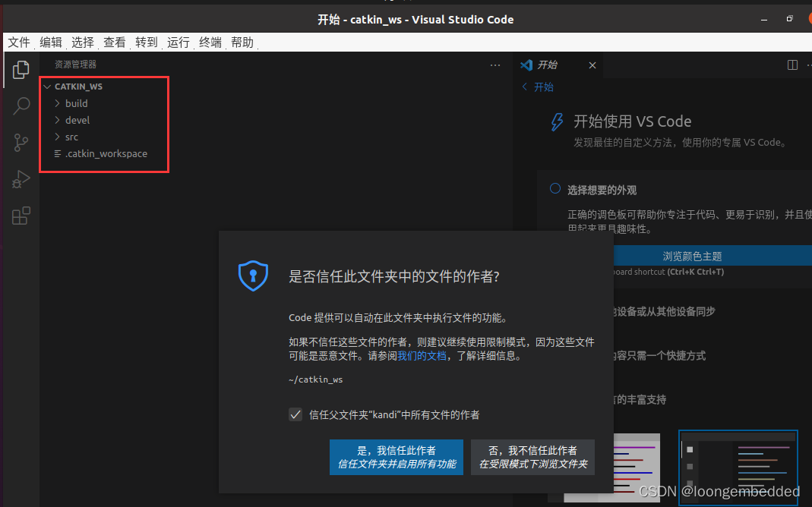Close the 开始 editor tab

coord(592,65)
